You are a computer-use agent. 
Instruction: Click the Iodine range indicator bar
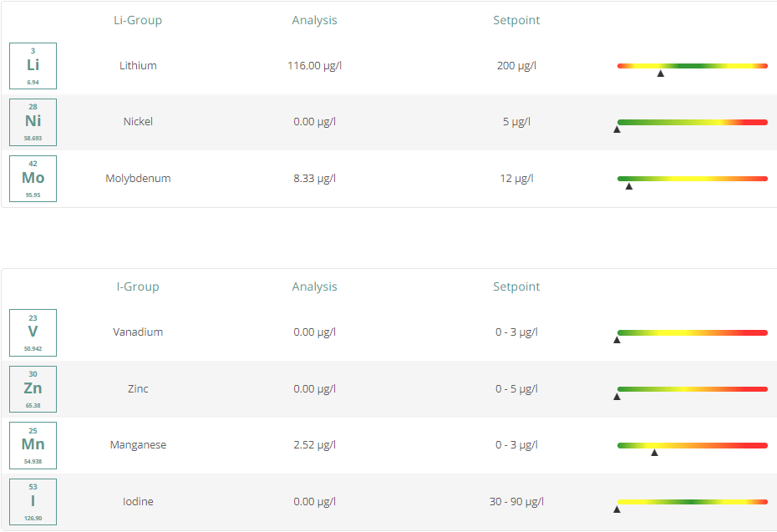pos(692,502)
